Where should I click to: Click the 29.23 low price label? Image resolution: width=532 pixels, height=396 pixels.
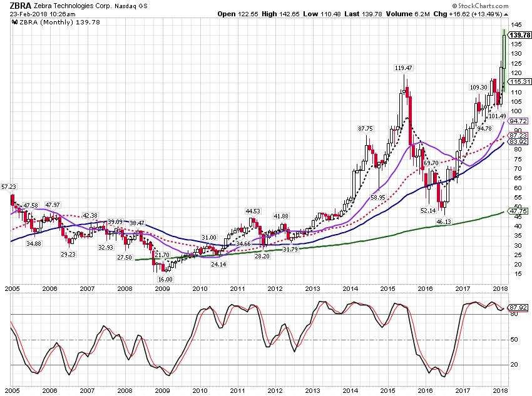point(68,254)
